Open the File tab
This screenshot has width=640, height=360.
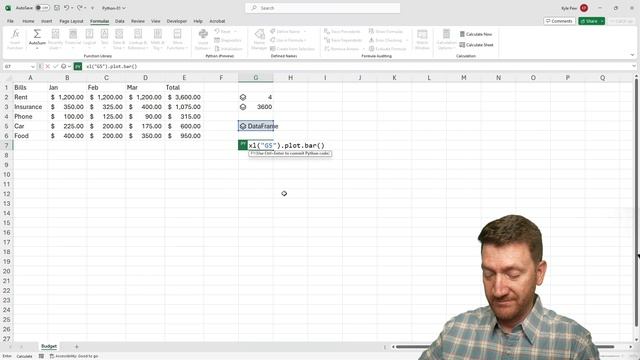tap(10, 21)
